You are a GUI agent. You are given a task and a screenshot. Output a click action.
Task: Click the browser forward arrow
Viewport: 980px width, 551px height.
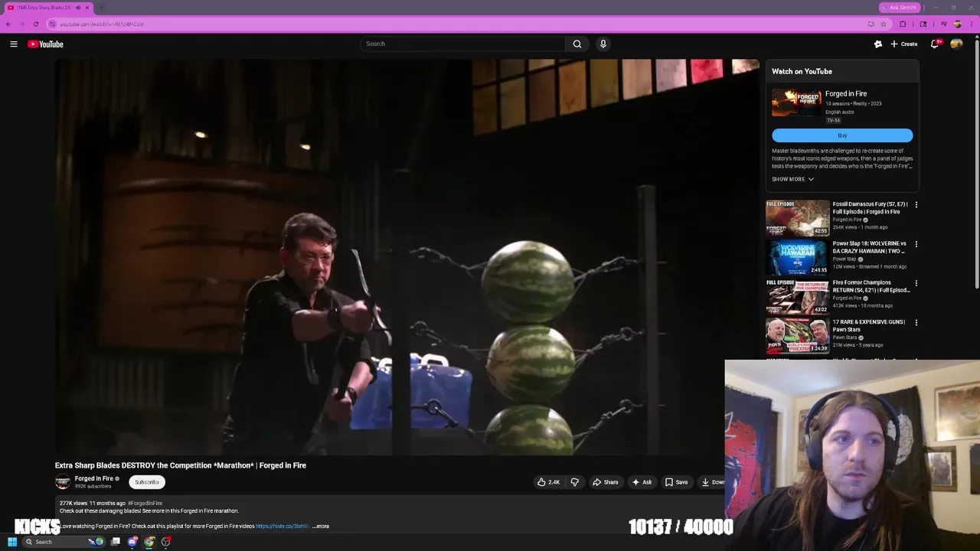[21, 24]
